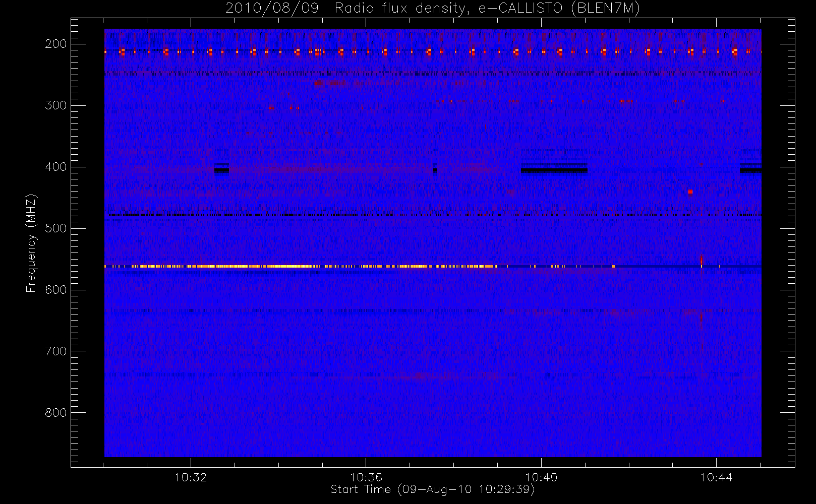This screenshot has width=816, height=504.
Task: Click the 200 frequency tick label
Action: pyautogui.click(x=56, y=44)
